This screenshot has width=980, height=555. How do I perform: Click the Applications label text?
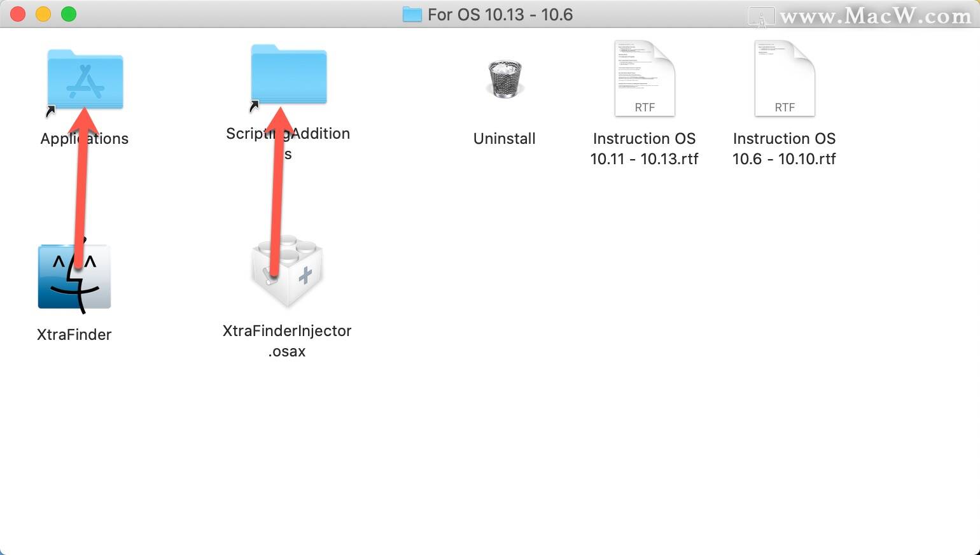[85, 139]
